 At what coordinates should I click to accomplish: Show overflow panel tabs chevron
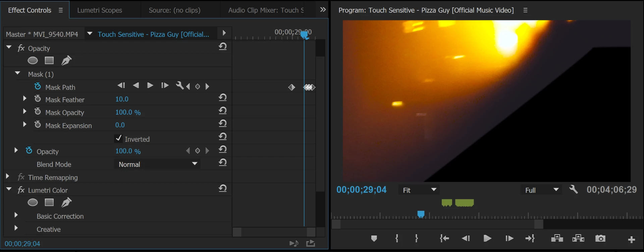[x=323, y=10]
